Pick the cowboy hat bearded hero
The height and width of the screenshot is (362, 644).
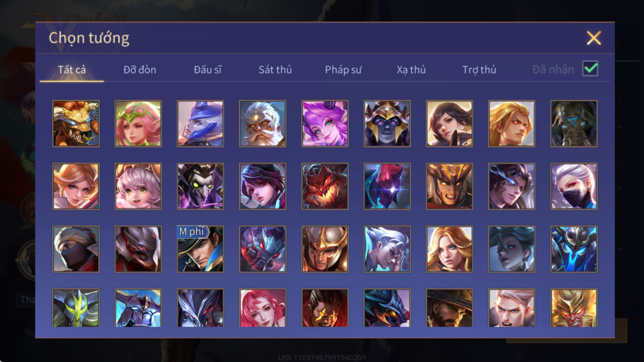coord(449,308)
